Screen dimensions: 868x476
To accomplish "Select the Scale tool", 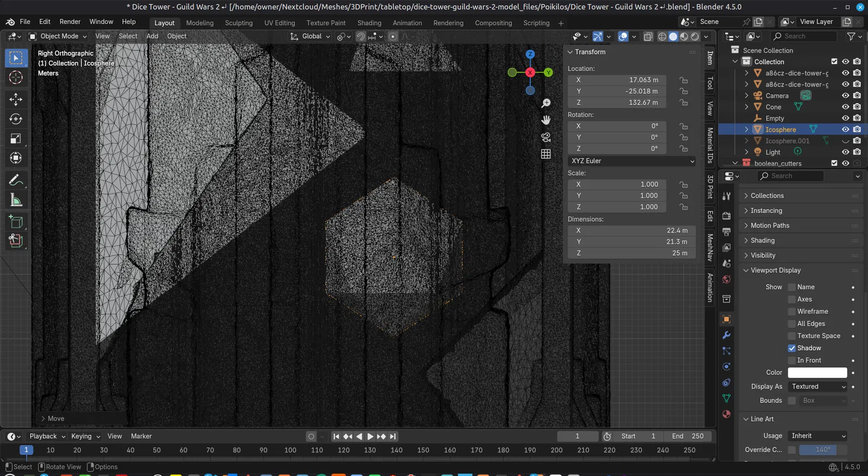I will coord(16,139).
